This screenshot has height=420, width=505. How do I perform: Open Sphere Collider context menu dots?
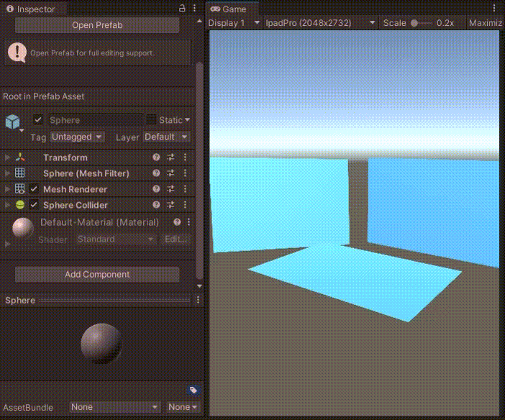tap(185, 204)
